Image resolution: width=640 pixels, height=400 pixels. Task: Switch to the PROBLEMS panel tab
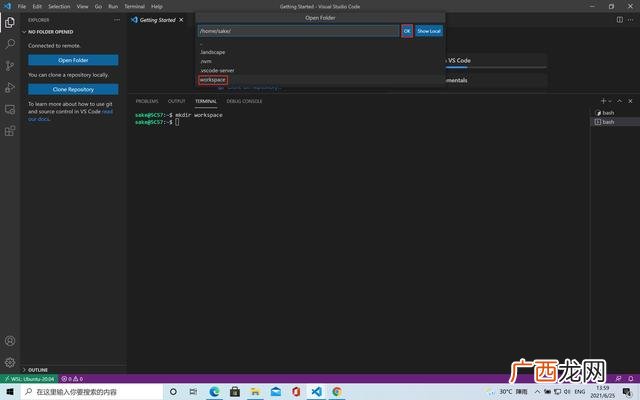(147, 101)
